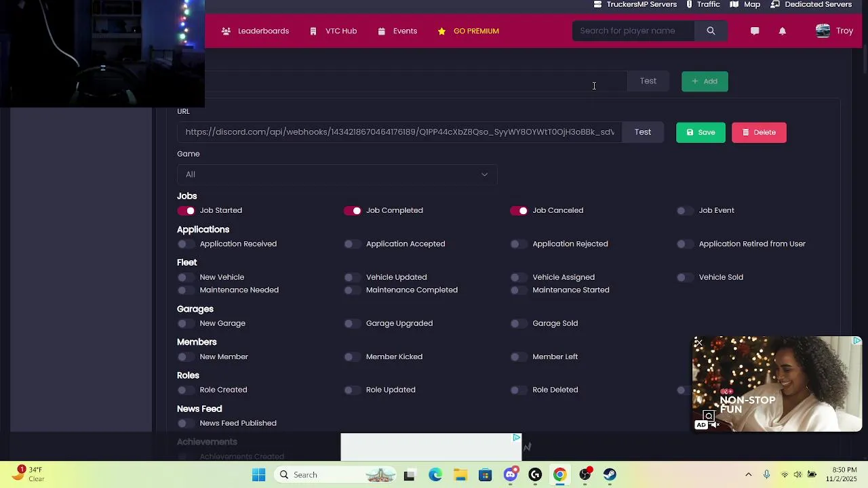Enable Application Retired from User toggle

[x=685, y=244]
